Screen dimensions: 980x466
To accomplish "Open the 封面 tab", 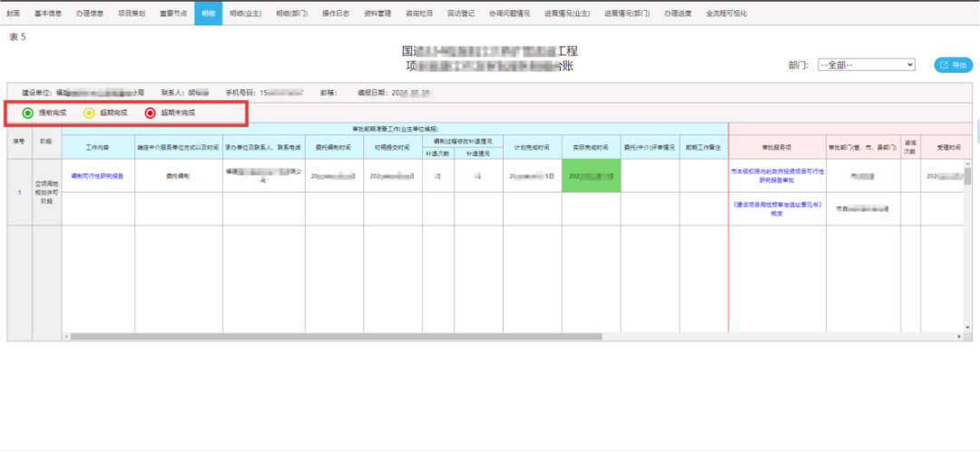I will [13, 13].
